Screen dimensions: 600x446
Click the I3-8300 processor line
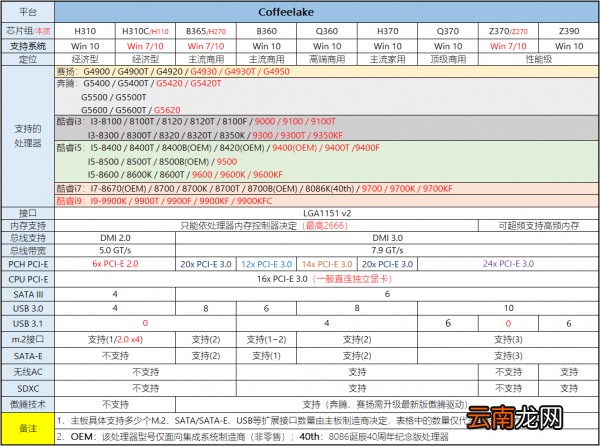pyautogui.click(x=215, y=135)
